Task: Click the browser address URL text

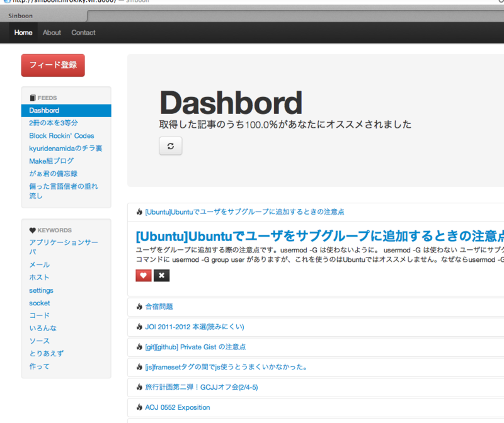Action: tap(64, 1)
